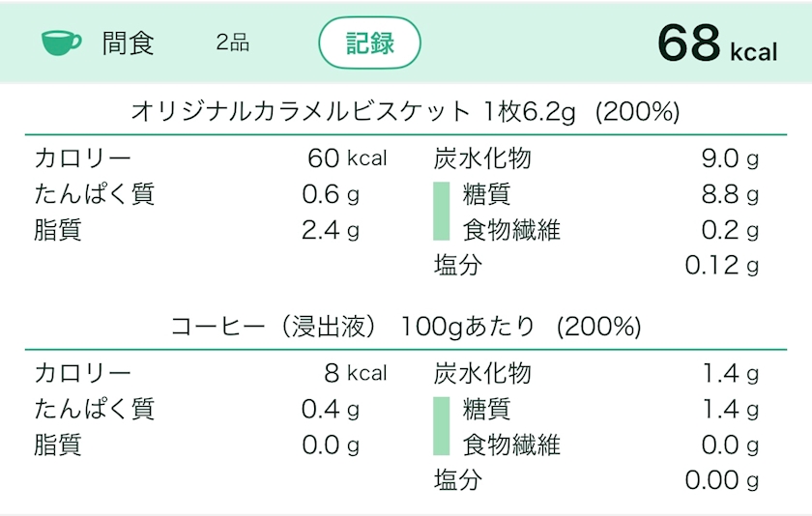Click the coffee's たんぱく質 0.4 g value
The height and width of the screenshot is (516, 812).
coord(330,409)
